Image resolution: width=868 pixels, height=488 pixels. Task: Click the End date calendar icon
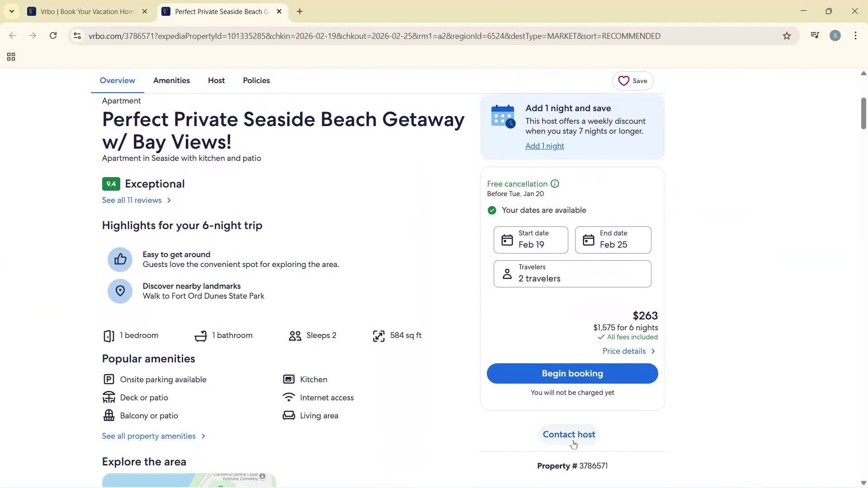(588, 240)
